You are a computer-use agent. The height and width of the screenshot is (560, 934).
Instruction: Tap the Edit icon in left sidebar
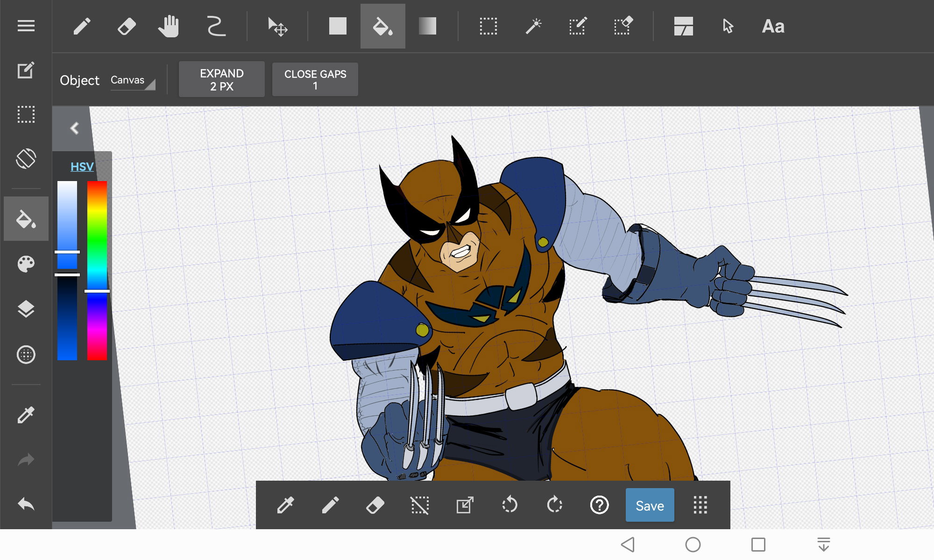pos(26,70)
